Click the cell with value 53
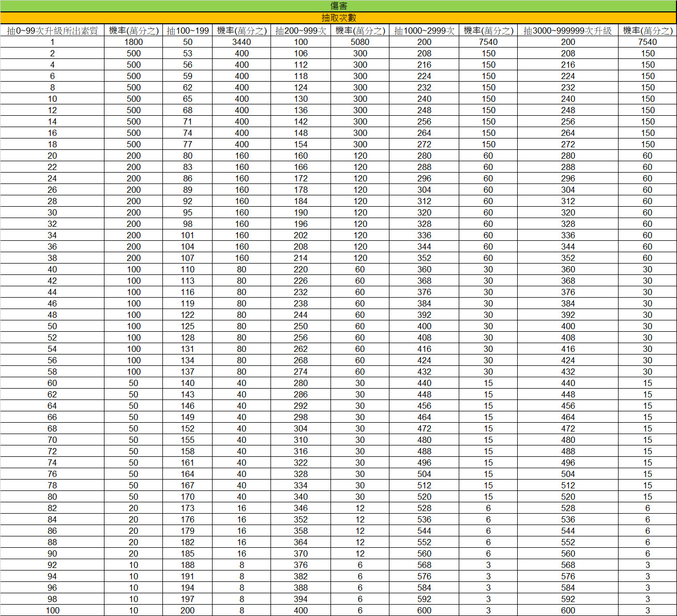 [187, 53]
